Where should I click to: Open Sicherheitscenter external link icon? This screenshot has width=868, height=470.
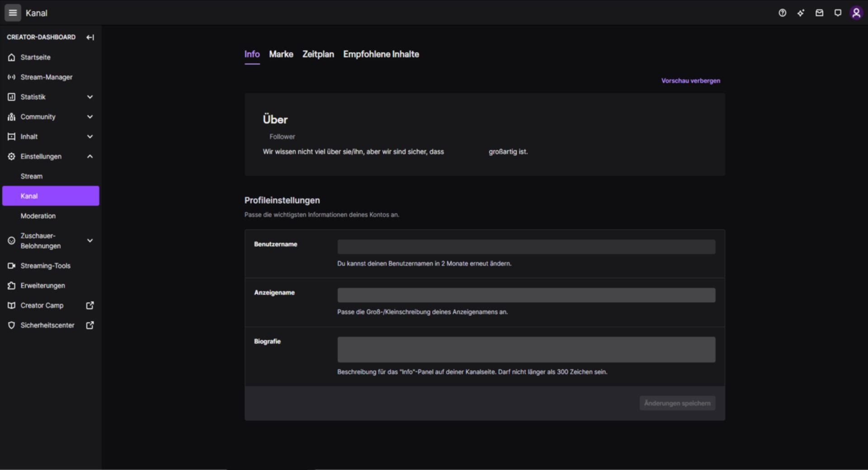90,325
